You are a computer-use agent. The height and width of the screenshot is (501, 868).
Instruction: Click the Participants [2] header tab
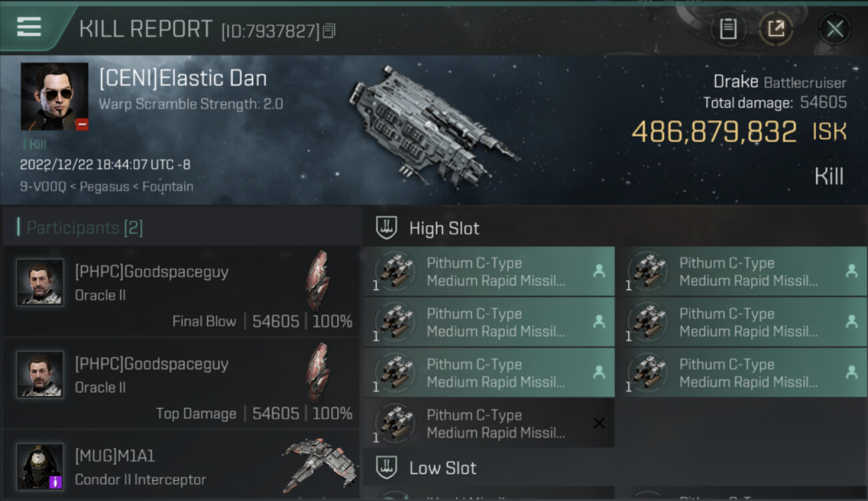point(84,228)
